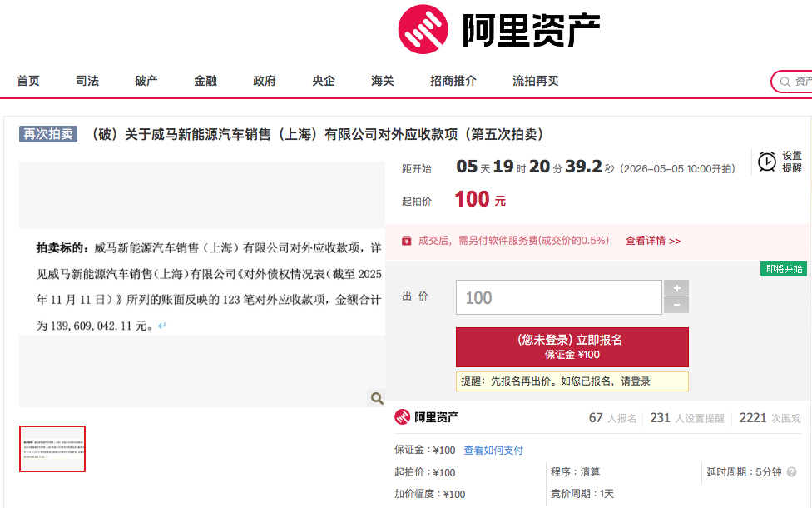The image size is (812, 508).
Task: Decrease bid with the minus stepper
Action: [676, 304]
